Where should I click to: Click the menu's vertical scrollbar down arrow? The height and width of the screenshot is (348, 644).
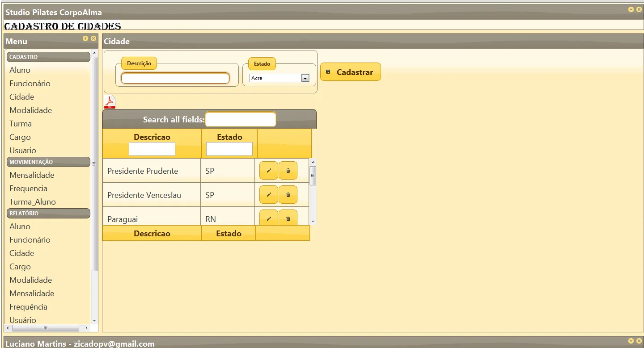[x=94, y=320]
